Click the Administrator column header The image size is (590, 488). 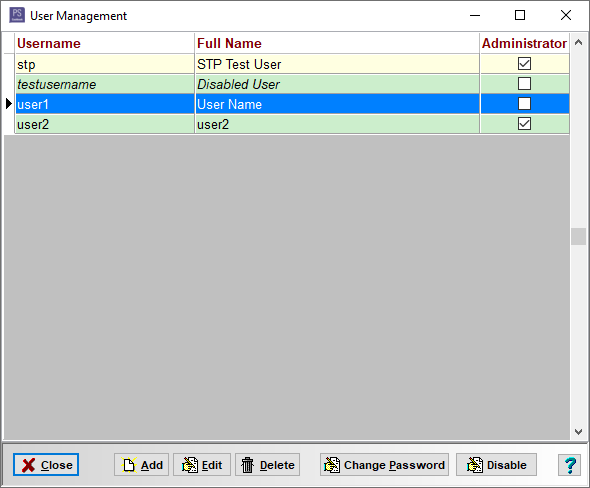pos(525,43)
